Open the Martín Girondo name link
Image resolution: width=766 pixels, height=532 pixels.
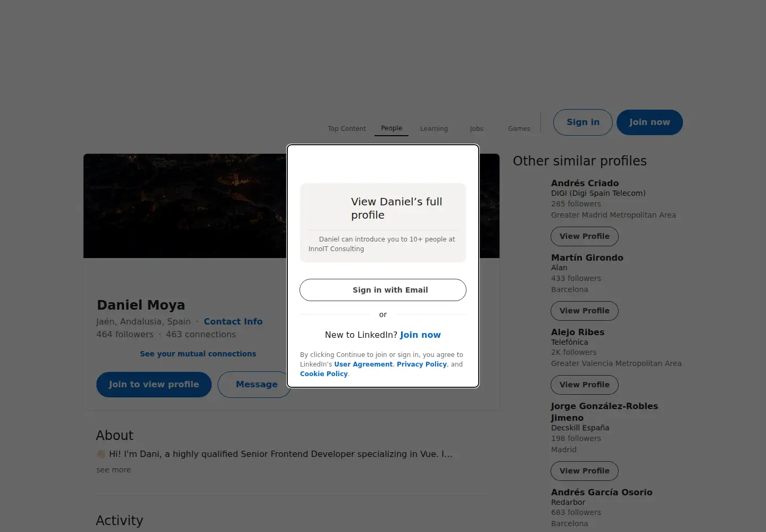(587, 258)
